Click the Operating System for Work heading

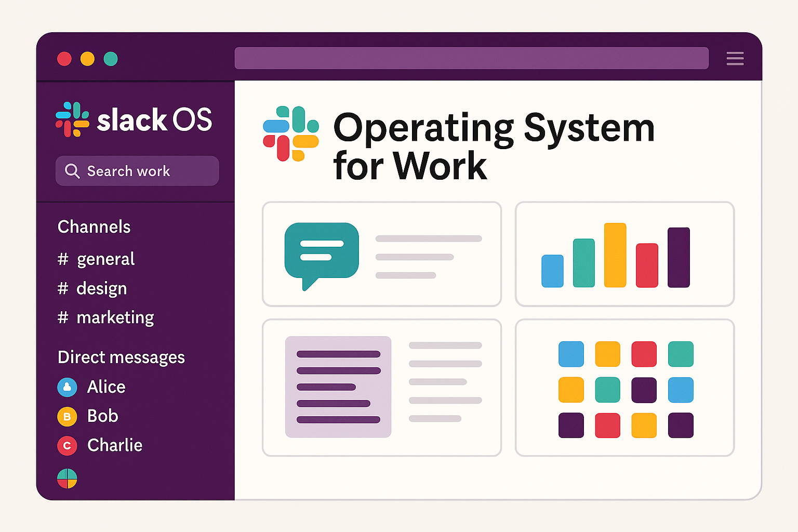click(494, 146)
